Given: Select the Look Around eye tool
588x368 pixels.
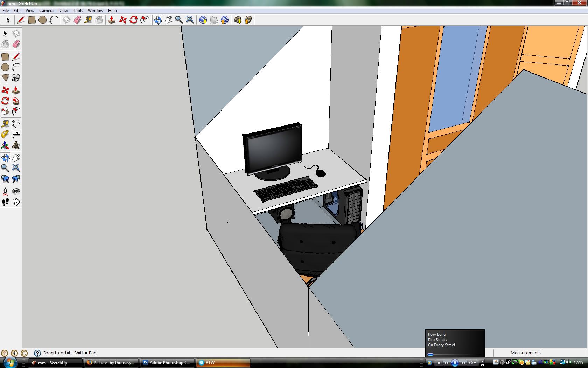Looking at the screenshot, I should (x=16, y=191).
